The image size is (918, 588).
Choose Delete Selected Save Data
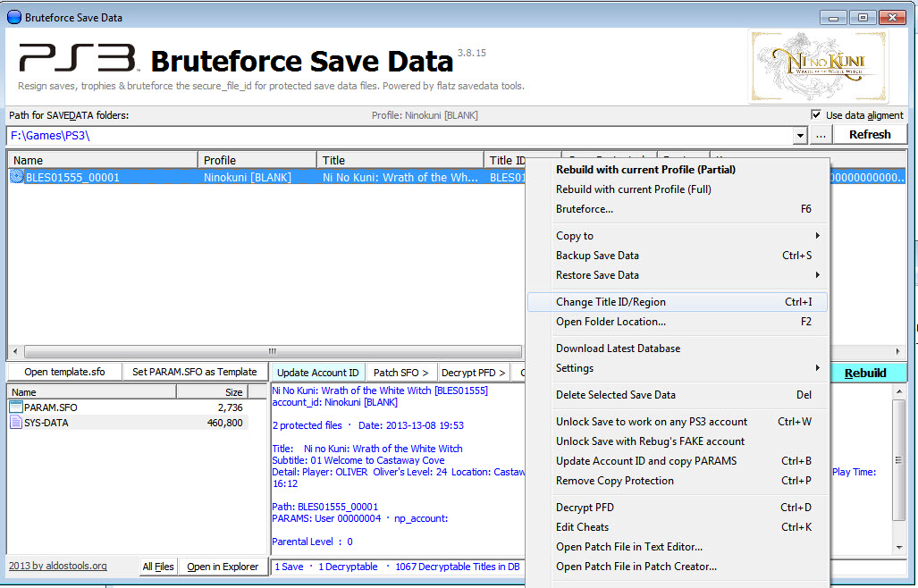[678, 395]
